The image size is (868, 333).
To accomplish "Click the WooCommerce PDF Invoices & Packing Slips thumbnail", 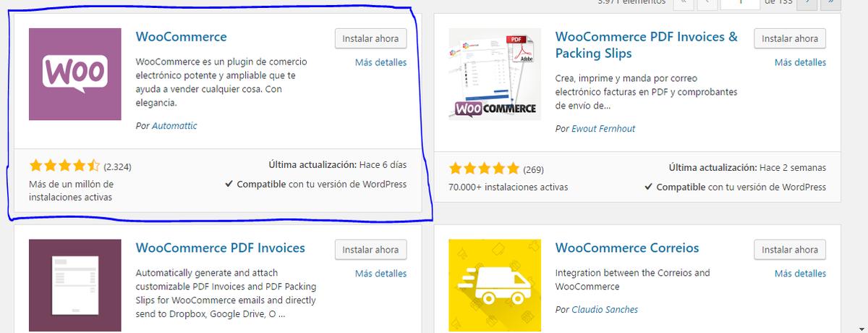I will click(495, 74).
